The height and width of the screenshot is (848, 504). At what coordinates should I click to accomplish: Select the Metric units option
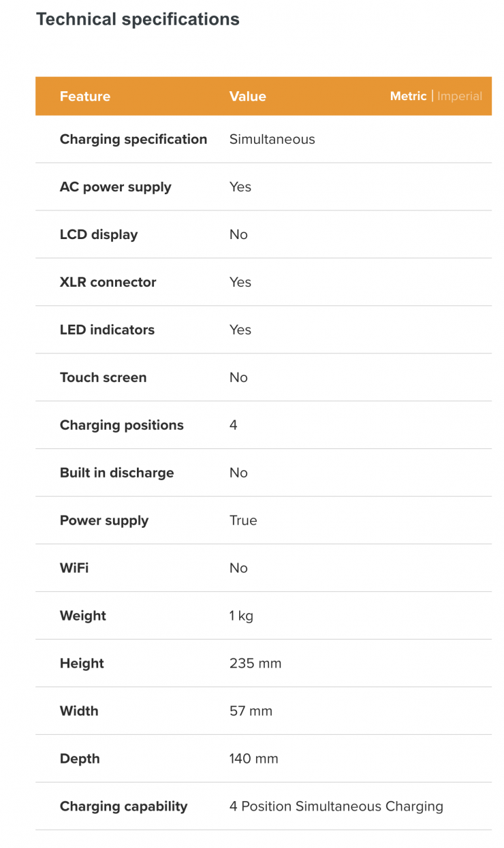tap(408, 96)
